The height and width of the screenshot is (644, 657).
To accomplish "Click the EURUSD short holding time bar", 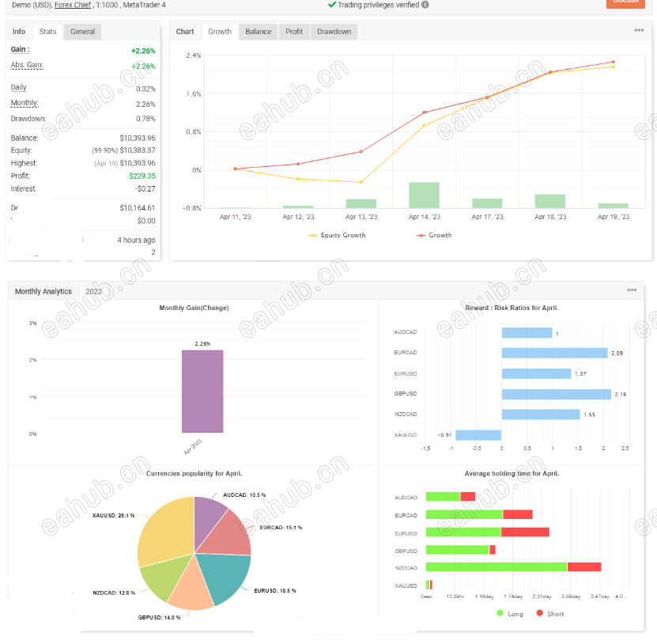I will [x=525, y=532].
